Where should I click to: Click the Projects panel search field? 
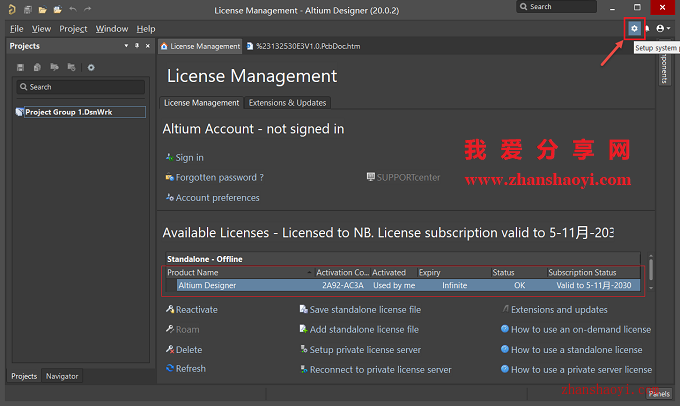tap(81, 87)
